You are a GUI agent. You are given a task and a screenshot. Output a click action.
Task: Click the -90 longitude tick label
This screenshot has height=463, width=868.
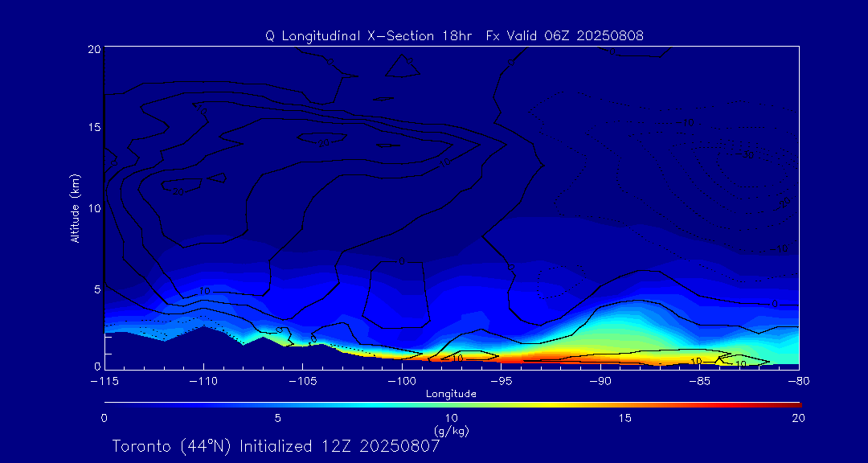(x=600, y=382)
